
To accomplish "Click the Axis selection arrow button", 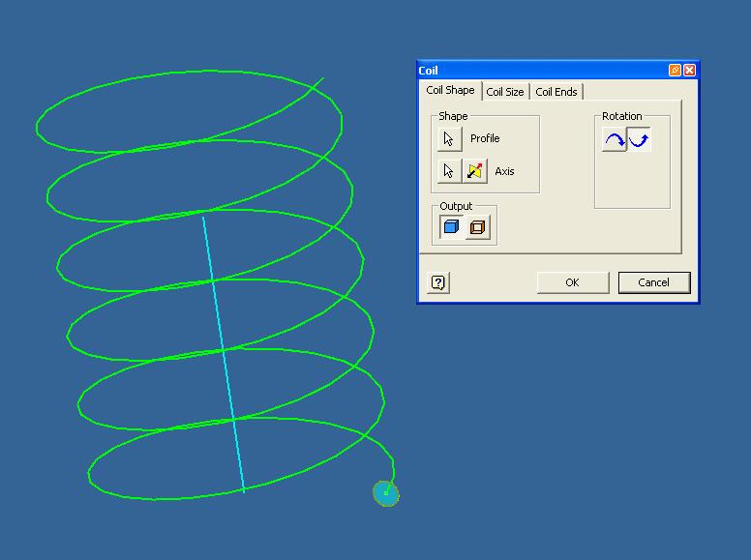I will tap(449, 171).
